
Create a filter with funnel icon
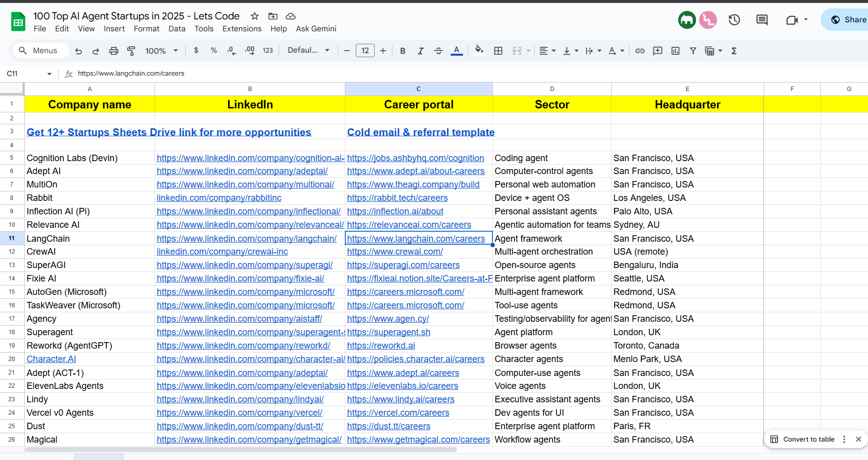coord(693,51)
